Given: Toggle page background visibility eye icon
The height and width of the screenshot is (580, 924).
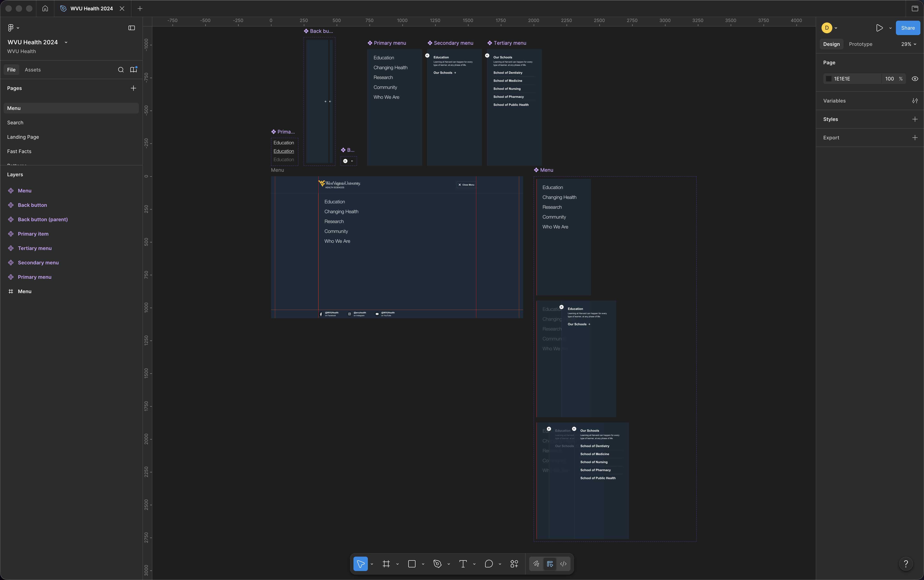Looking at the screenshot, I should [x=915, y=79].
